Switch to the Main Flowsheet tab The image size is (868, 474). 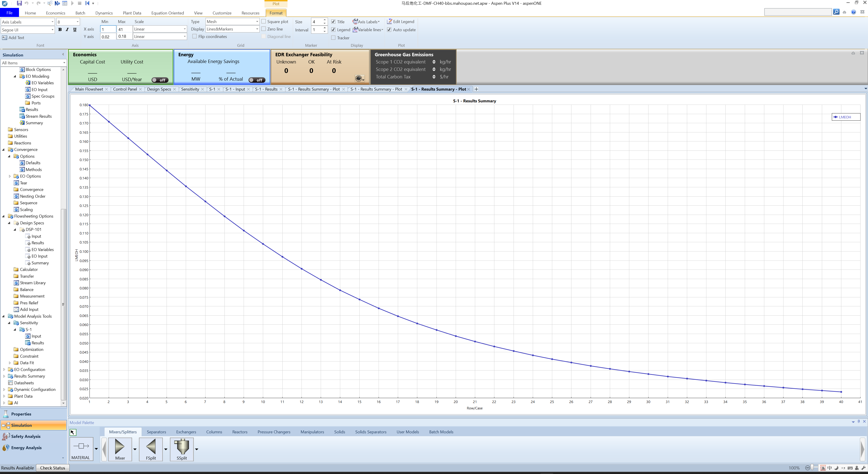(x=89, y=89)
